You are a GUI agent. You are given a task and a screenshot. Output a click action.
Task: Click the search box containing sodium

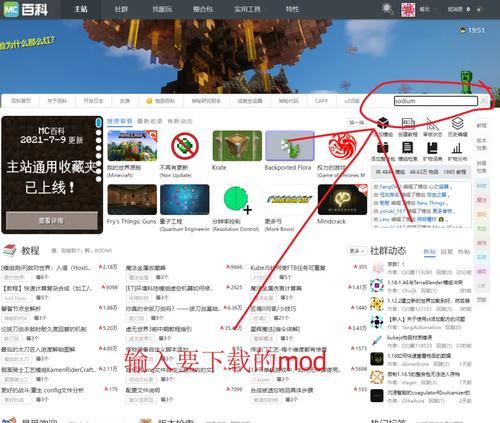(x=436, y=101)
